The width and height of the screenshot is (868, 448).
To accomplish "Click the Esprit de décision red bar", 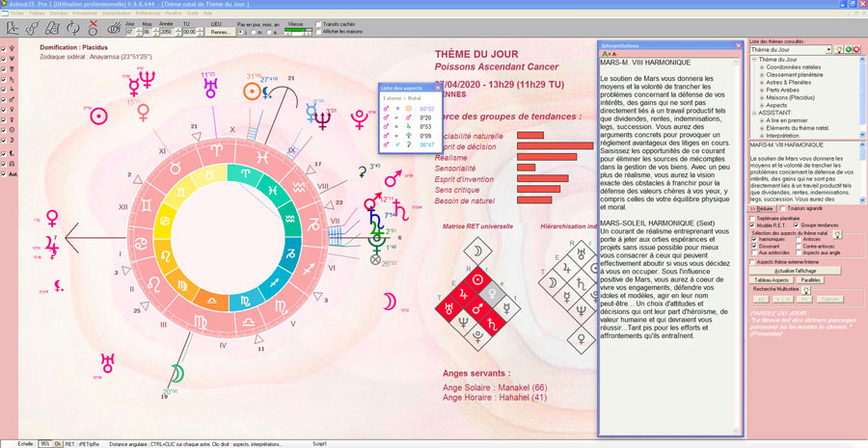I will pos(556,146).
